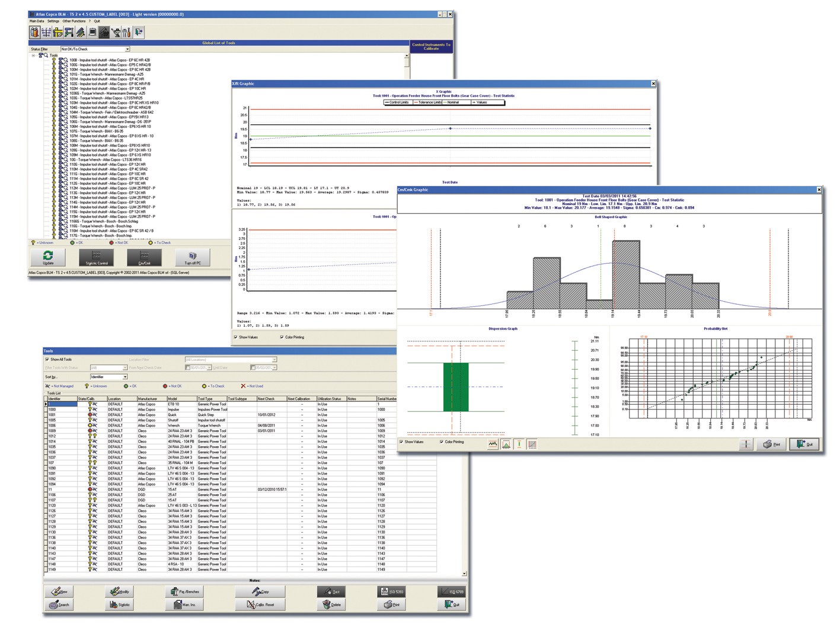Open the Status Filter dropdown
This screenshot has width=840, height=630.
pos(127,49)
